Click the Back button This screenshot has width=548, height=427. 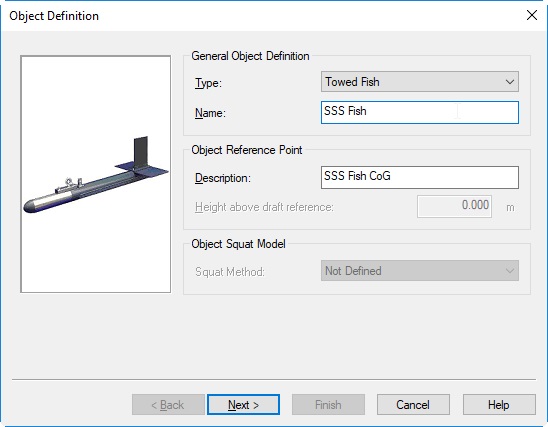168,405
